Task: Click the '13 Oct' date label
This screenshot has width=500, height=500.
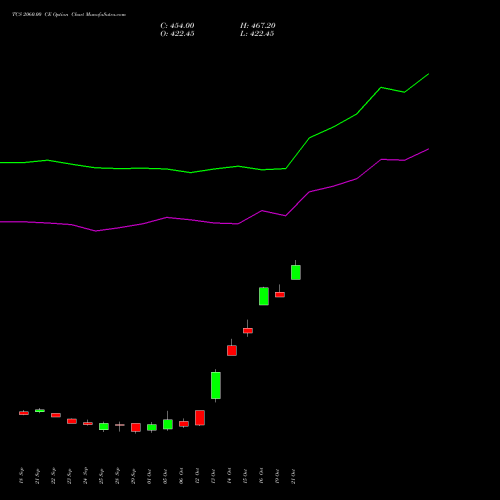Action: [213, 476]
